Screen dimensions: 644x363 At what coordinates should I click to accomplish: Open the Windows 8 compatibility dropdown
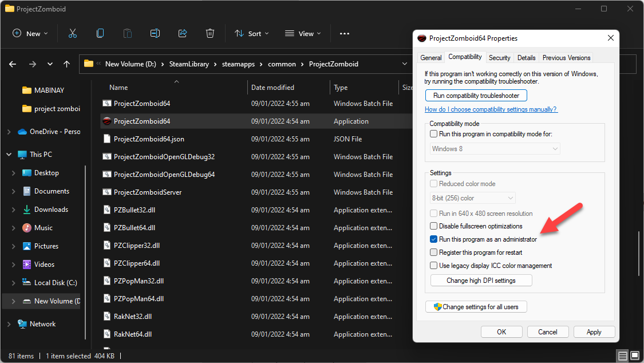pos(495,149)
